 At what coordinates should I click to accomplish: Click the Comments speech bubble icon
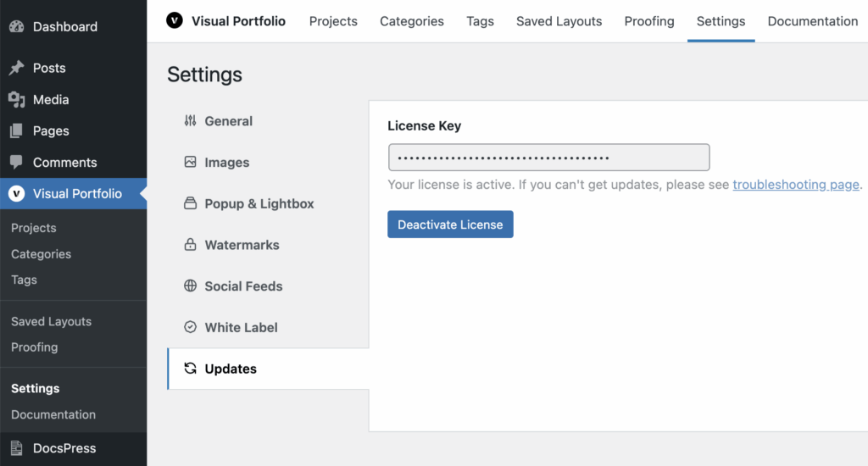[x=17, y=162]
